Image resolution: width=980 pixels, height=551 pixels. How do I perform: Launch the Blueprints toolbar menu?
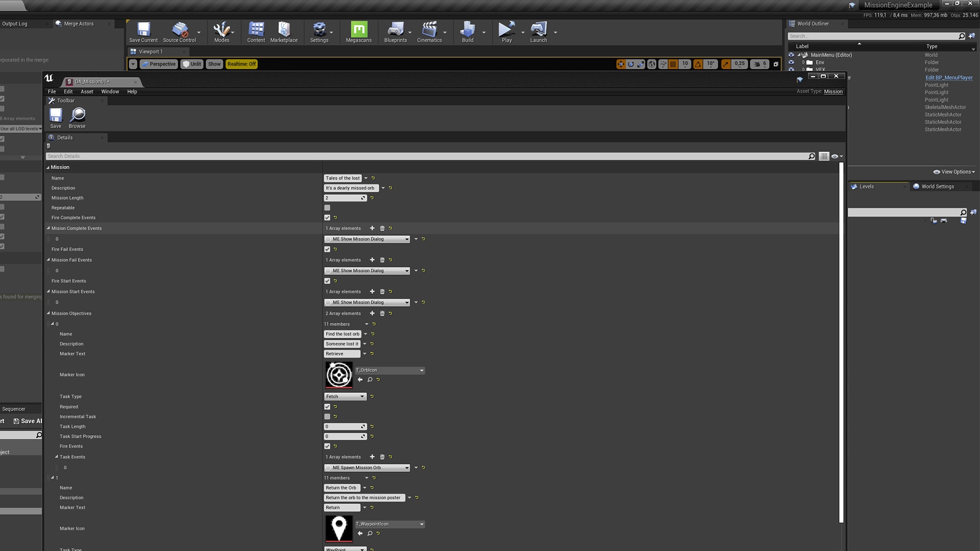[x=396, y=32]
